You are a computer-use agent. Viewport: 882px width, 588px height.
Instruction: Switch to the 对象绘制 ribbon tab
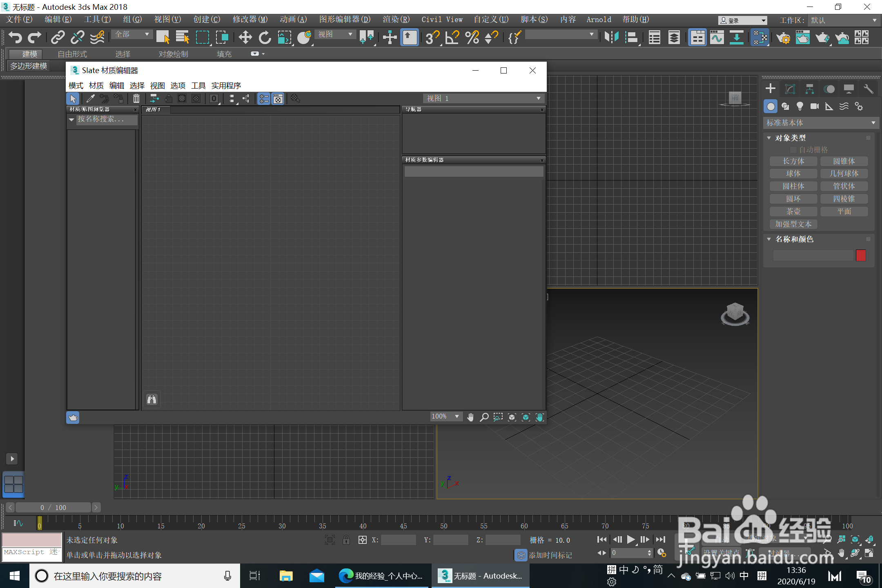(173, 54)
